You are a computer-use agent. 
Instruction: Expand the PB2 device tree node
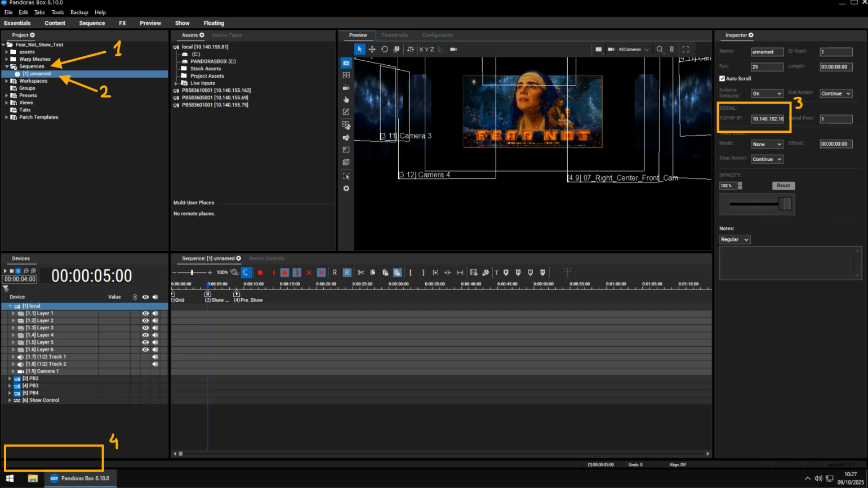[10, 379]
